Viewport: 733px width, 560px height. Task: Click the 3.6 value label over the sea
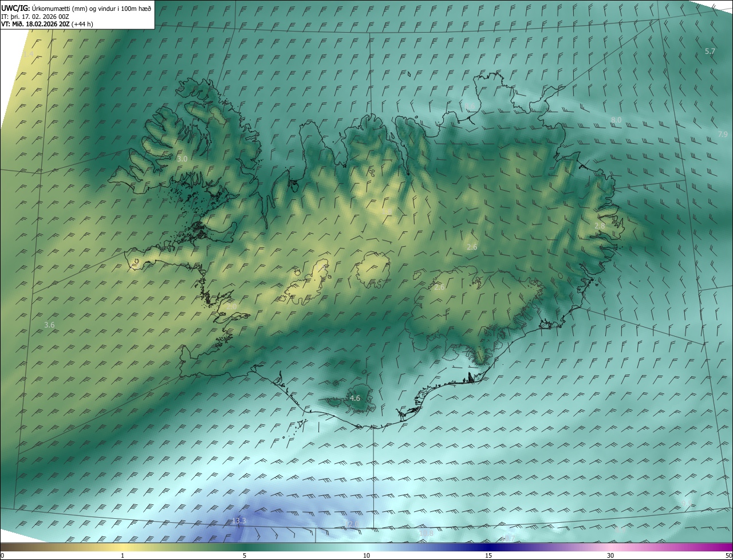(x=49, y=325)
